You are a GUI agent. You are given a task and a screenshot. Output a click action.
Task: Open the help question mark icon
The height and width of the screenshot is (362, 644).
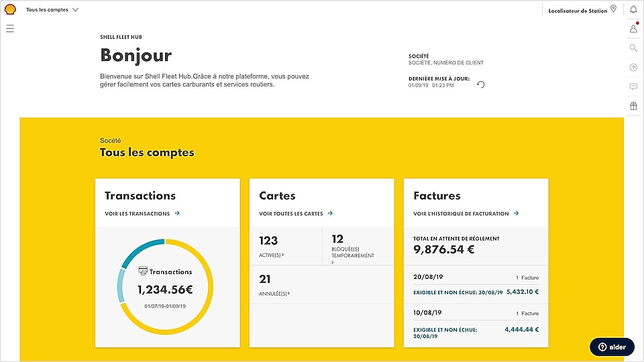pos(633,67)
